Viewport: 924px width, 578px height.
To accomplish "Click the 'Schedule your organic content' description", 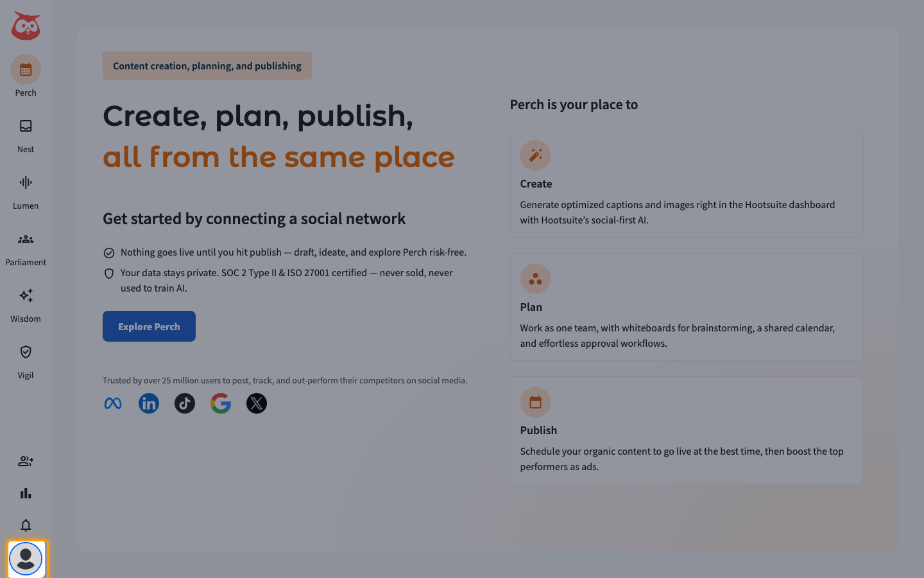I will click(x=682, y=459).
